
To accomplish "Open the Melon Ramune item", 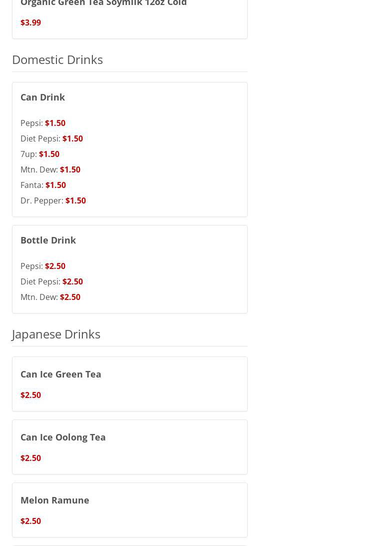I will click(x=55, y=500).
